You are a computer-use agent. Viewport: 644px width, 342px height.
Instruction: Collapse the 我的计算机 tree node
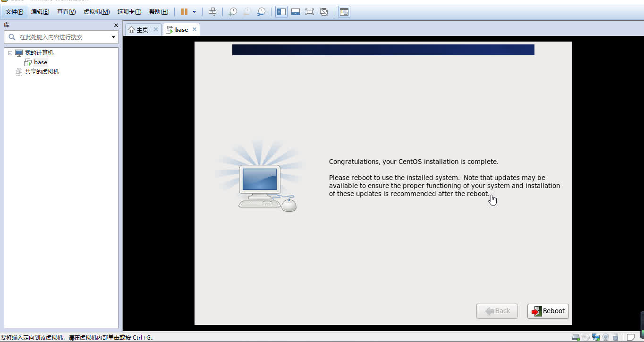tap(10, 53)
